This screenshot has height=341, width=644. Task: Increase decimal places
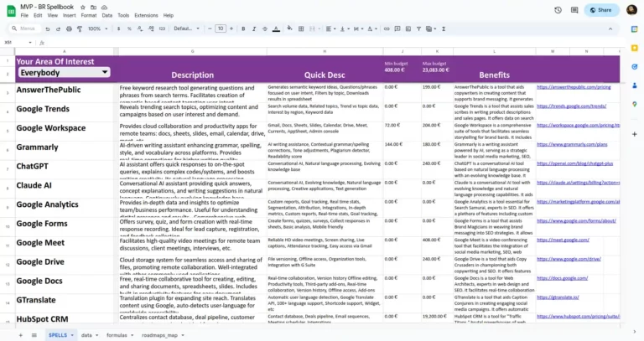click(151, 28)
